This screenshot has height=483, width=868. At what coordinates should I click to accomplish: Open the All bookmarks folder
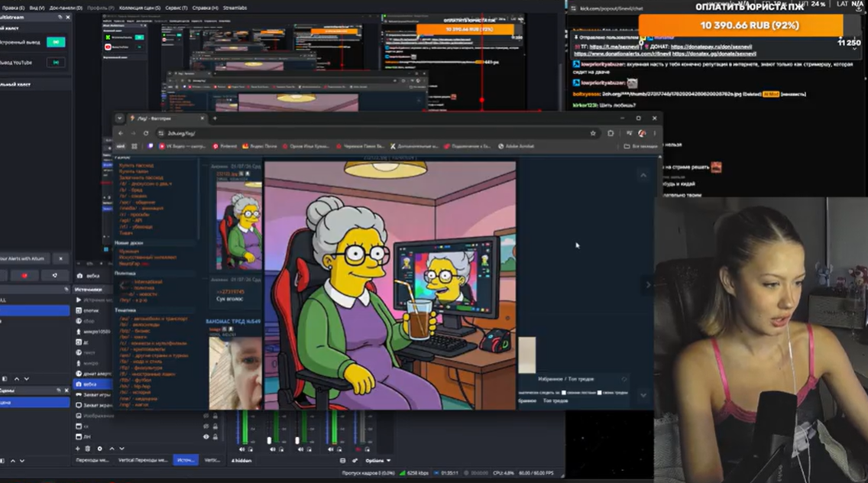[x=641, y=146]
